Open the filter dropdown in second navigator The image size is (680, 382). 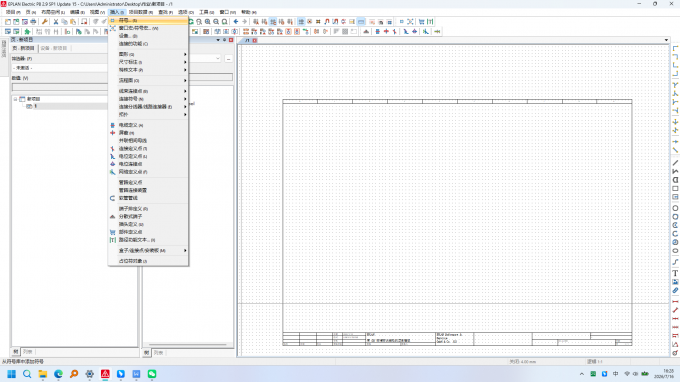click(x=218, y=59)
